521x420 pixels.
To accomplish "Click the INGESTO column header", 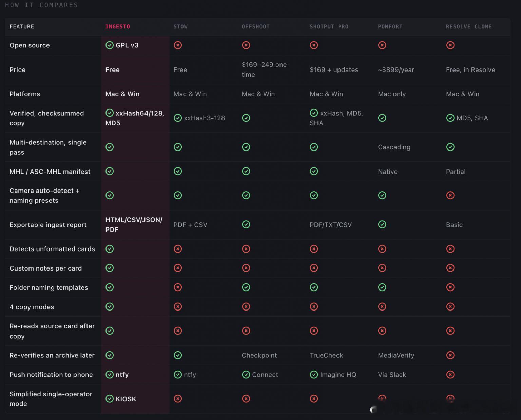I will pos(118,27).
